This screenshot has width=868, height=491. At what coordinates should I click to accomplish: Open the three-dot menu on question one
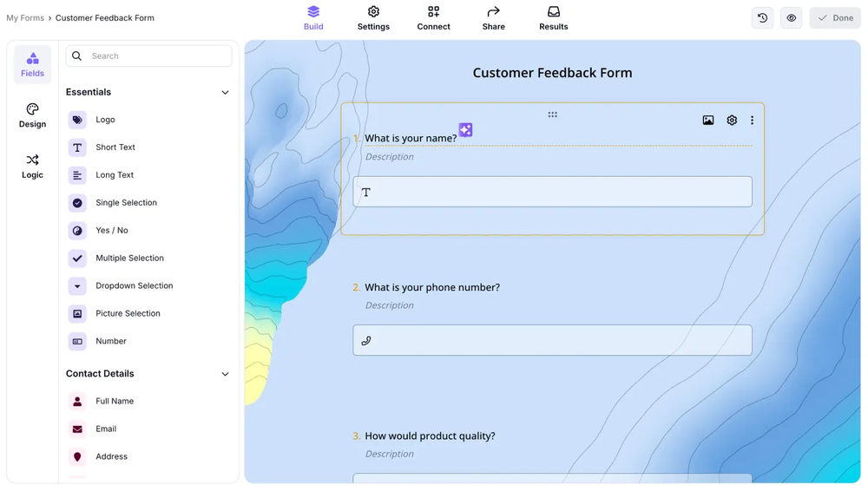[x=752, y=121]
